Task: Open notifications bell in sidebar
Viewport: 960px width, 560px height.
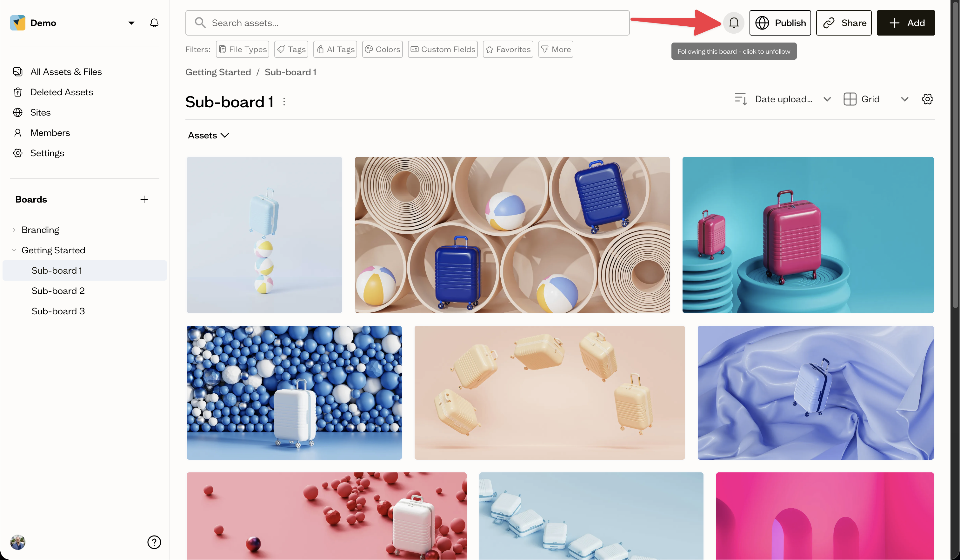Action: 154,23
